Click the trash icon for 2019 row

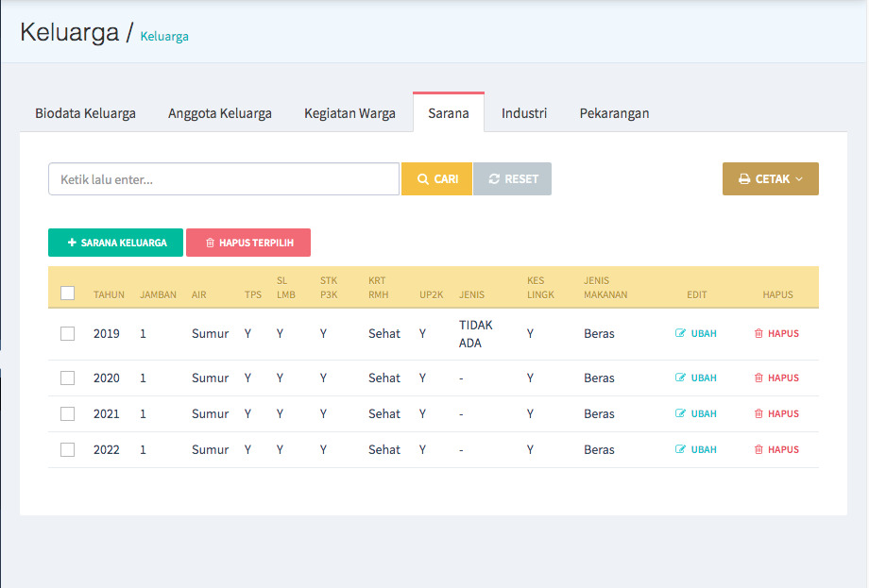click(x=758, y=333)
